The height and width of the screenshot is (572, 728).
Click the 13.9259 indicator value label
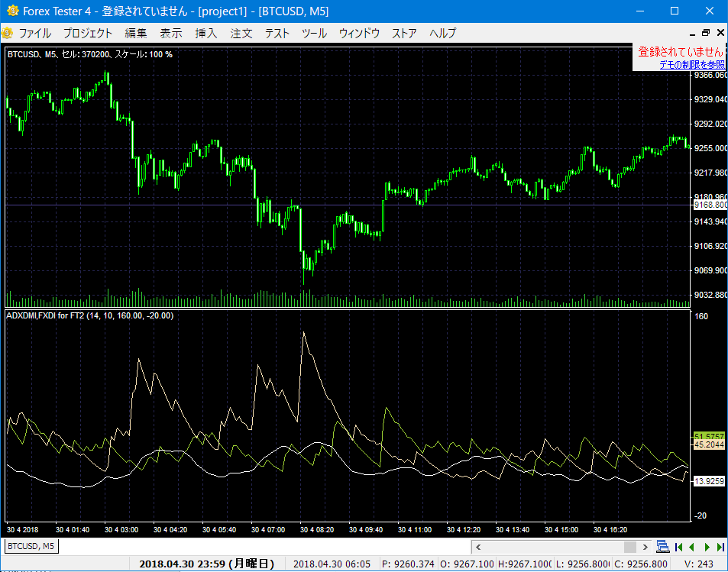click(x=709, y=481)
